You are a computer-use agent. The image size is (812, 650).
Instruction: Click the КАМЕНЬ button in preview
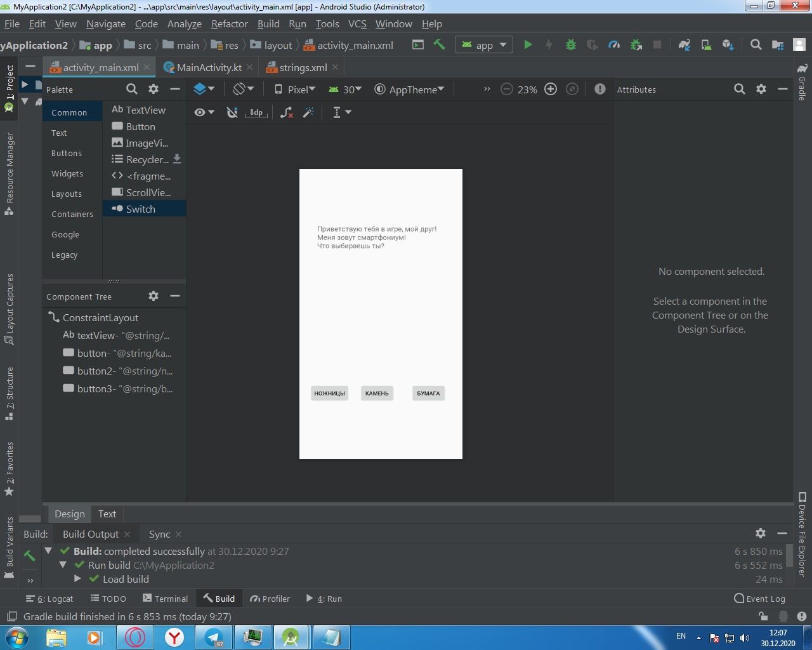[377, 394]
